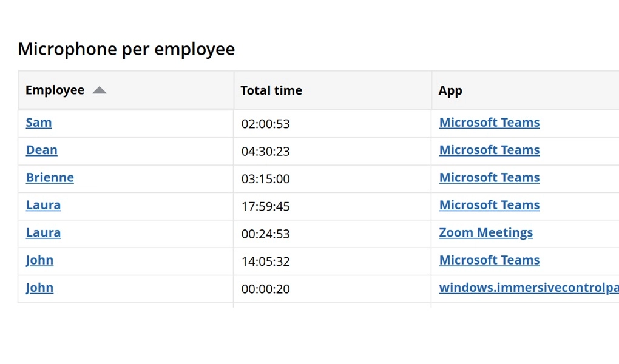
Task: Click Microsoft Teams link in Sam's row
Action: [489, 123]
